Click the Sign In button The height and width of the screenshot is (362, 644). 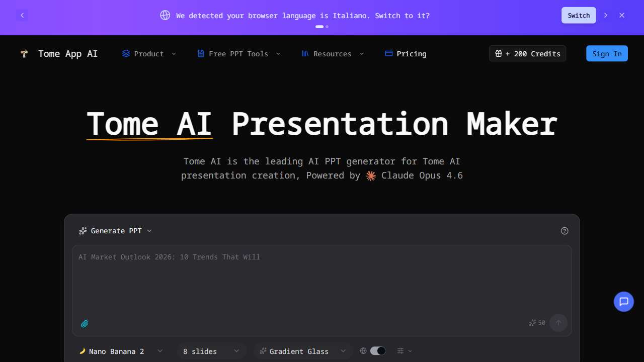click(607, 54)
